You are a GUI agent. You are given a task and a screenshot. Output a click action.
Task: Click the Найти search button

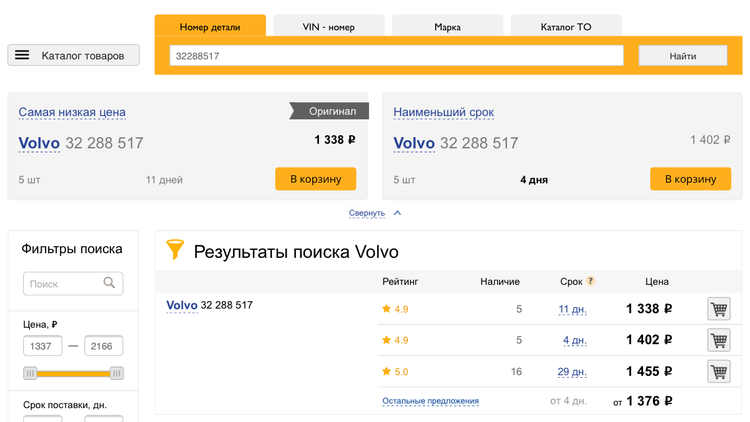click(683, 56)
